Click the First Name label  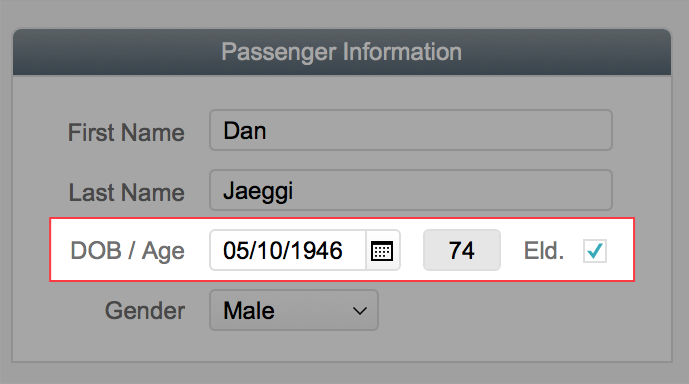pos(126,132)
